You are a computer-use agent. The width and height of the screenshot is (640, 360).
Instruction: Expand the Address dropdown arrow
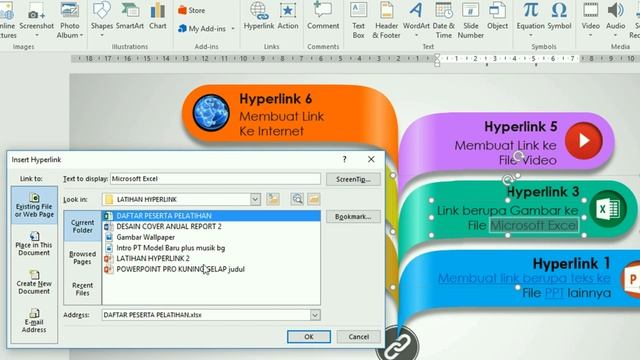tap(315, 315)
